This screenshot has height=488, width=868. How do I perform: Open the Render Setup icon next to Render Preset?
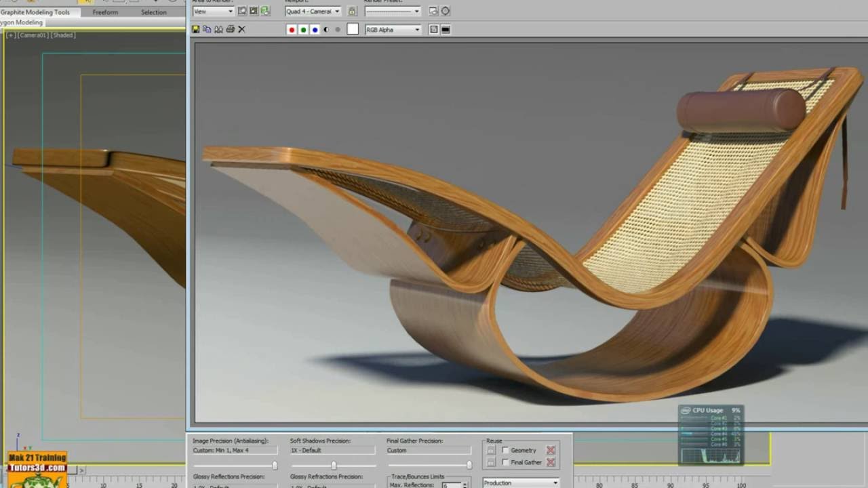433,11
